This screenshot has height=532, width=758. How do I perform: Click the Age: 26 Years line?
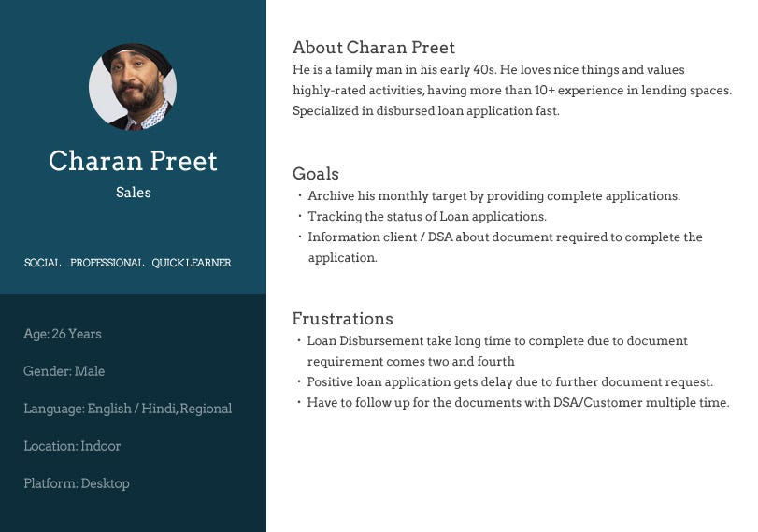(x=63, y=334)
